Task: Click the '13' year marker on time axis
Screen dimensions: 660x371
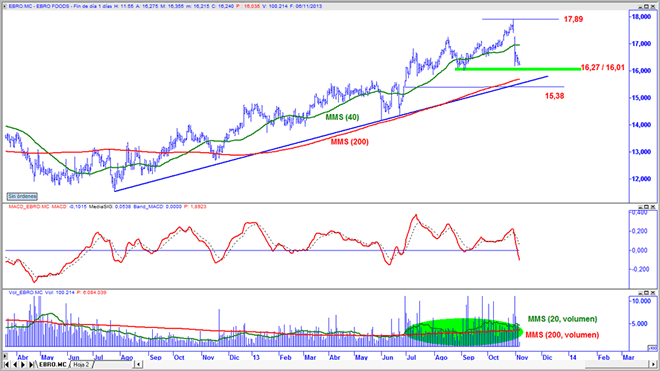Action: point(256,357)
